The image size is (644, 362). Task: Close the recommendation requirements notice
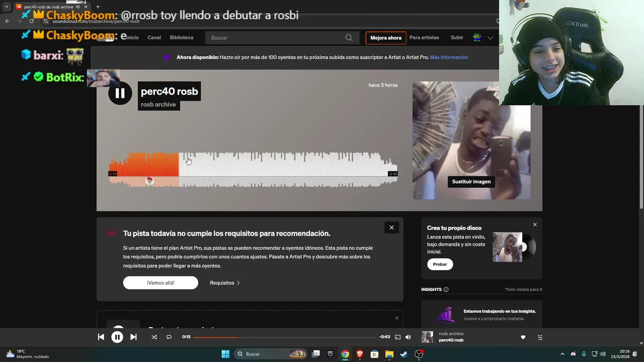(x=391, y=228)
